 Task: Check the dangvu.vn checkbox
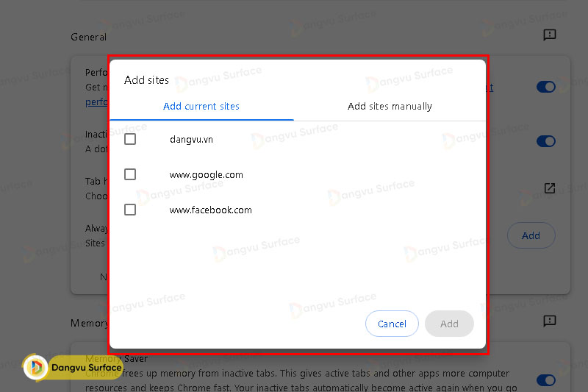[x=130, y=139]
